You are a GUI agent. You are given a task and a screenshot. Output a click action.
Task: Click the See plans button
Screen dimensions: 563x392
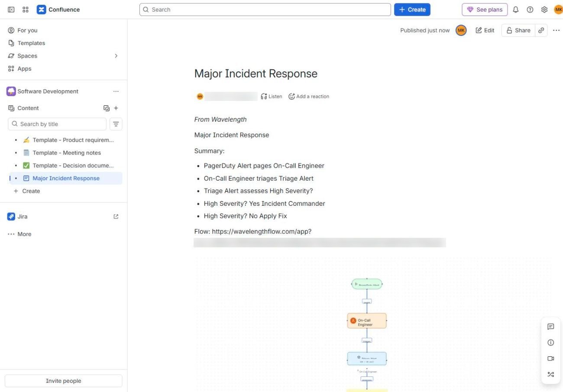pos(485,10)
